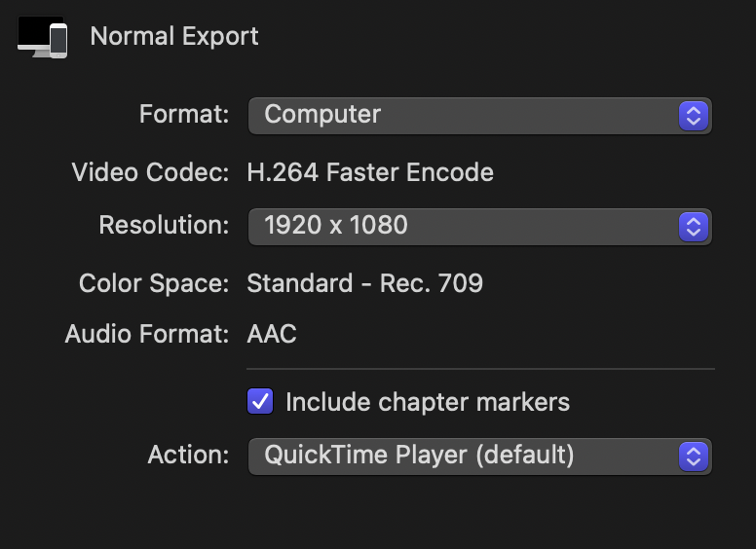
Task: Click the Normal Export title text
Action: tap(174, 37)
